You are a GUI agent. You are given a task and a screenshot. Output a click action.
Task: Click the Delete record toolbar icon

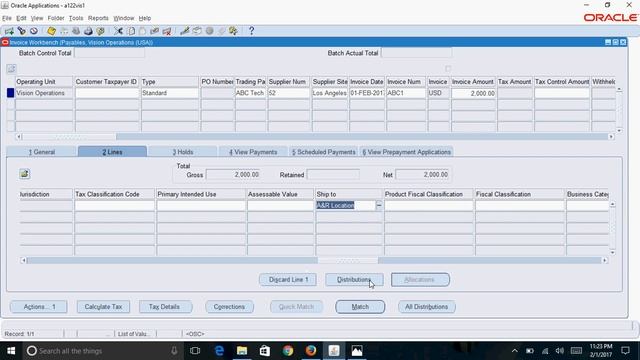pos(167,31)
